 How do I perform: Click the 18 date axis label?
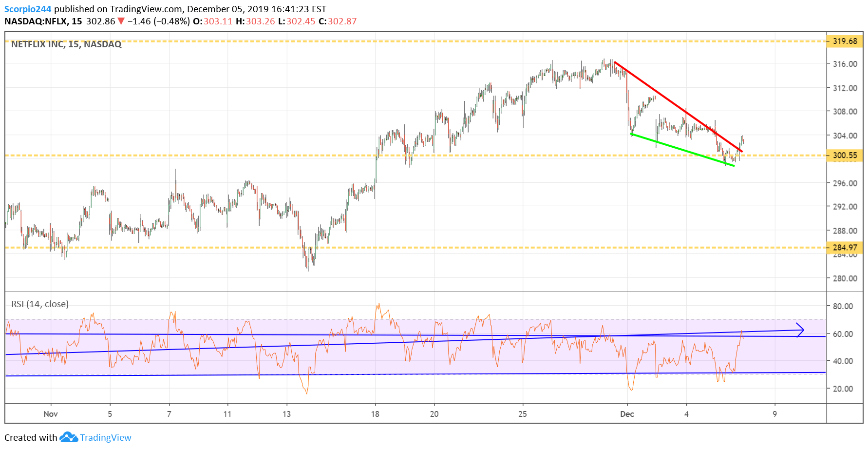(375, 414)
